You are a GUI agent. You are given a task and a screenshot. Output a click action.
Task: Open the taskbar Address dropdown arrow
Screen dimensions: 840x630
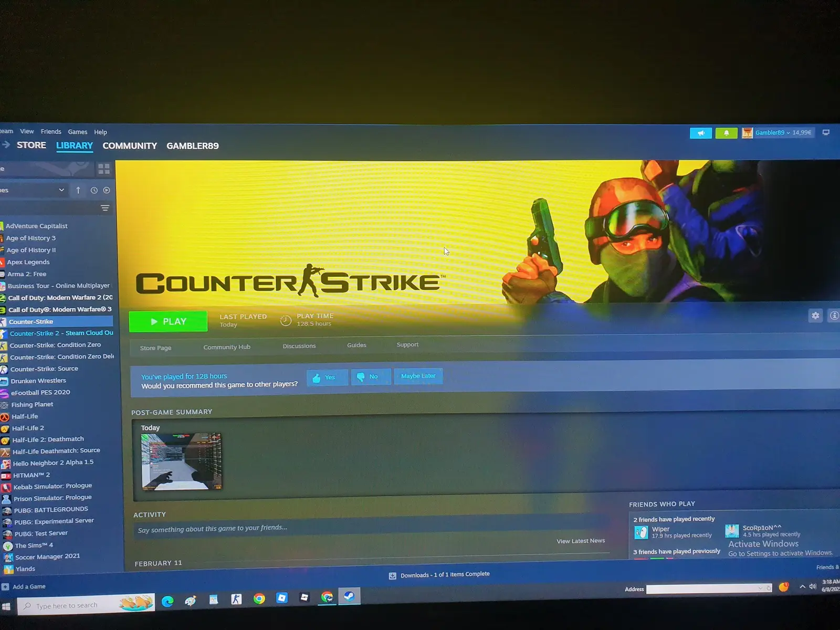[x=760, y=589]
